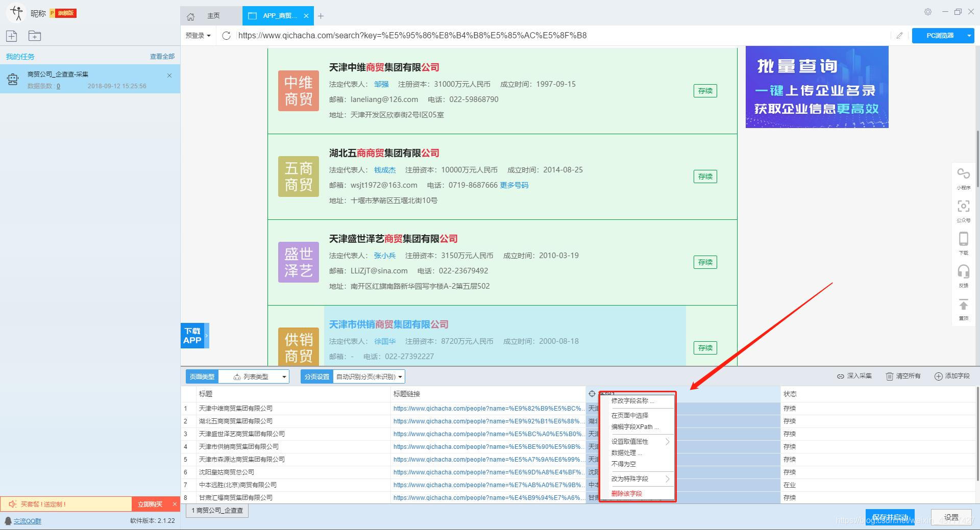Click the 盛世泽艺 company logo
The width and height of the screenshot is (980, 530).
coord(299,262)
